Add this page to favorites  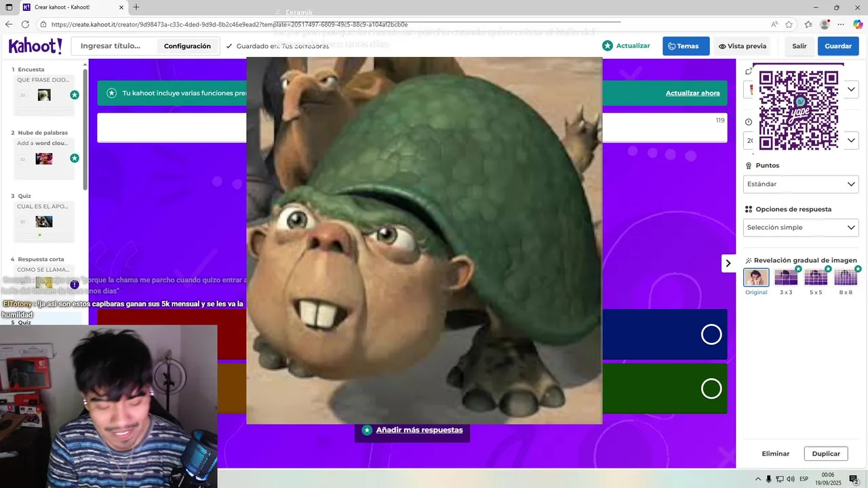[789, 24]
